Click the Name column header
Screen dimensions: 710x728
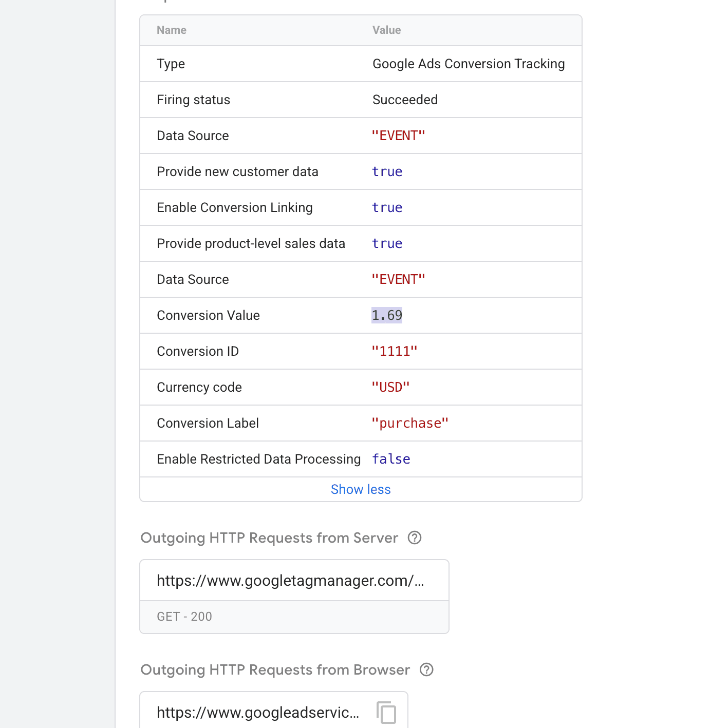(172, 30)
